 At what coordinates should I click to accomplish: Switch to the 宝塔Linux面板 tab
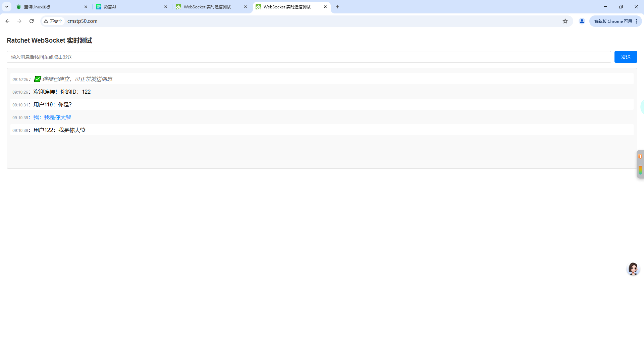(50, 7)
